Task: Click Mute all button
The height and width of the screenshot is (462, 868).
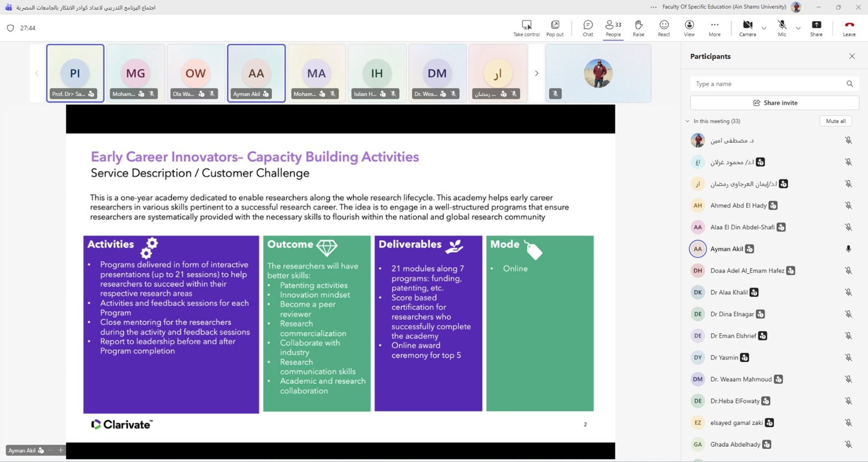Action: 835,121
